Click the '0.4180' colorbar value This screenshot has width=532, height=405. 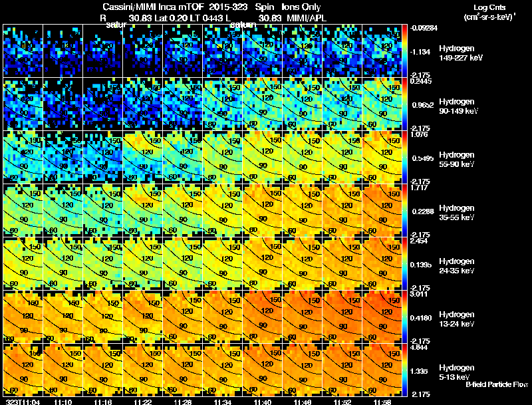421,318
